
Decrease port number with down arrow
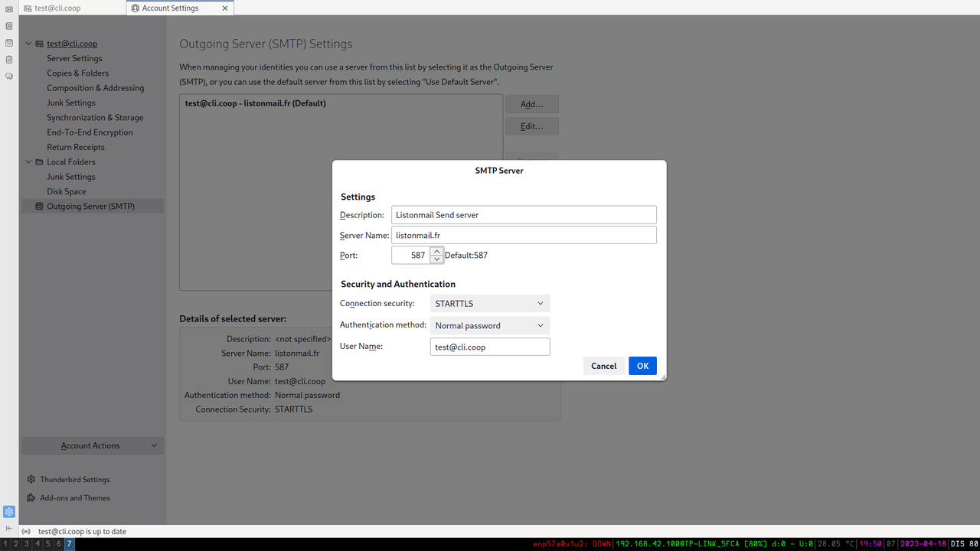(x=436, y=259)
